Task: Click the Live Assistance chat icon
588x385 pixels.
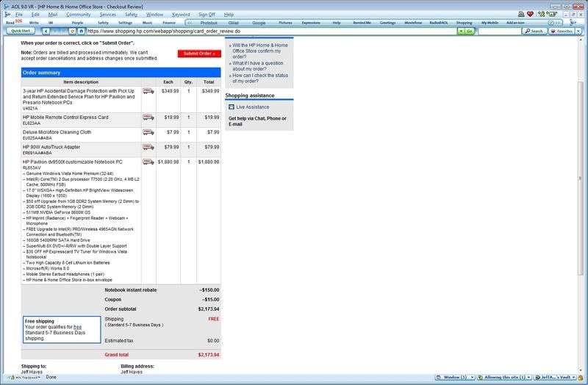Action: click(232, 107)
